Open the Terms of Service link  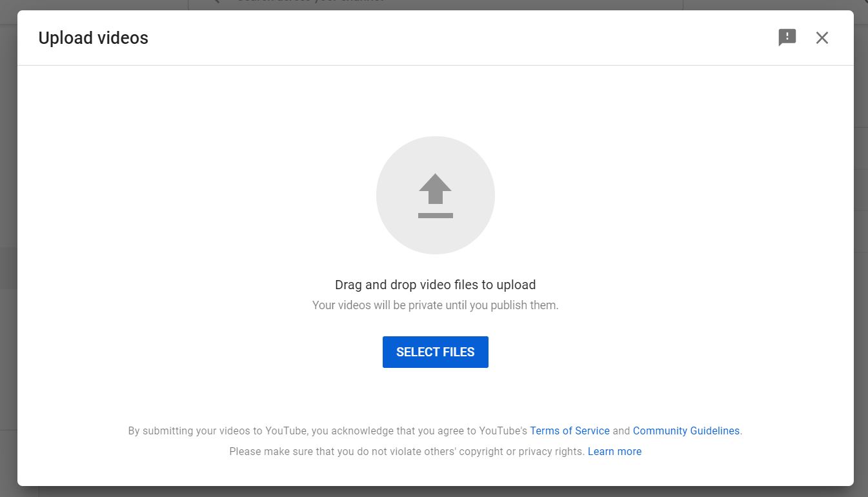point(570,431)
